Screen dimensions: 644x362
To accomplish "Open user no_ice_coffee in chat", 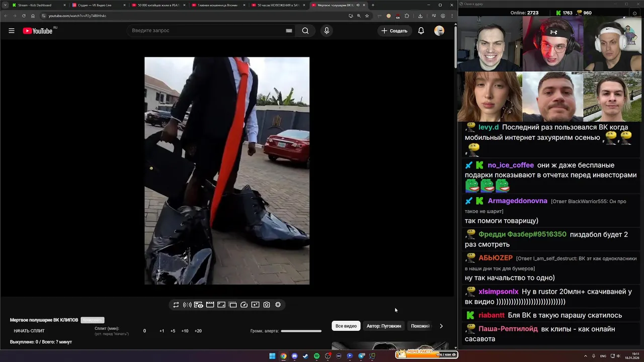I will click(511, 165).
